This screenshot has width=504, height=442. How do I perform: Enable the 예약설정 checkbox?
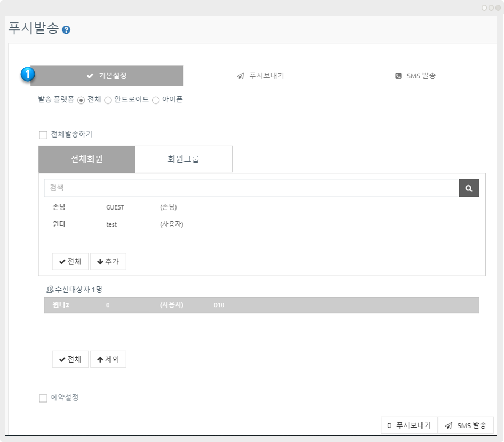(x=43, y=398)
